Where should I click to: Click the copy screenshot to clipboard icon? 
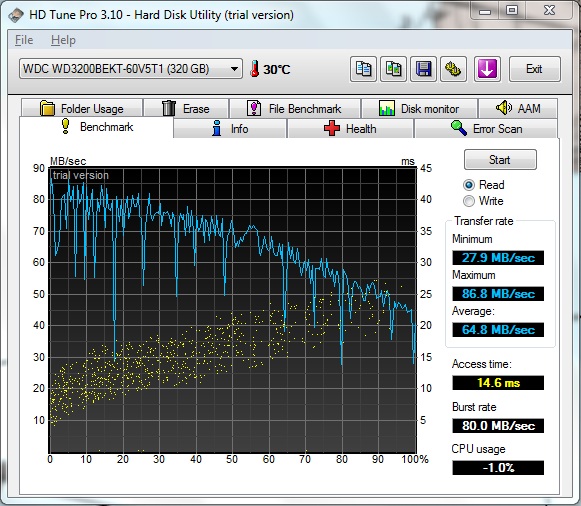coord(394,69)
